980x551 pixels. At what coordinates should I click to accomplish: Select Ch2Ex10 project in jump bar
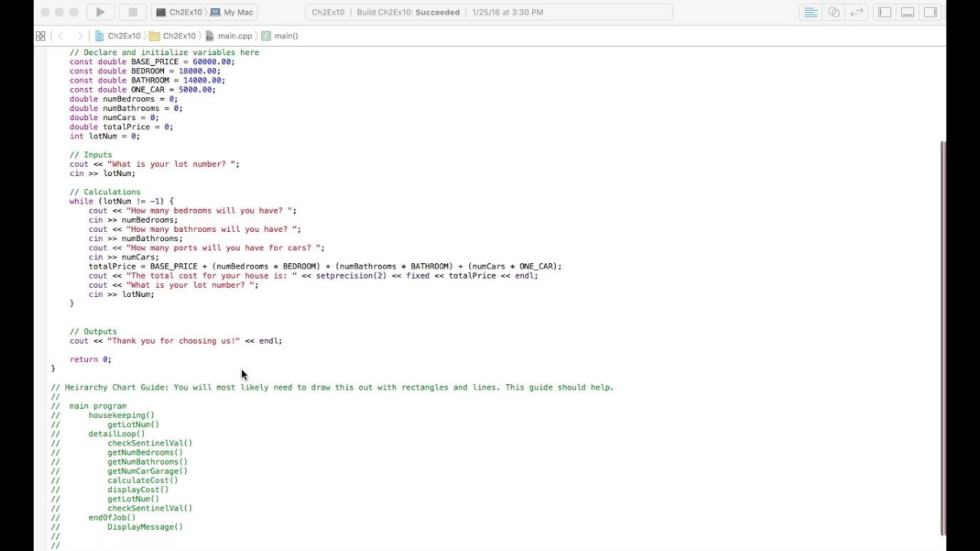[x=118, y=36]
